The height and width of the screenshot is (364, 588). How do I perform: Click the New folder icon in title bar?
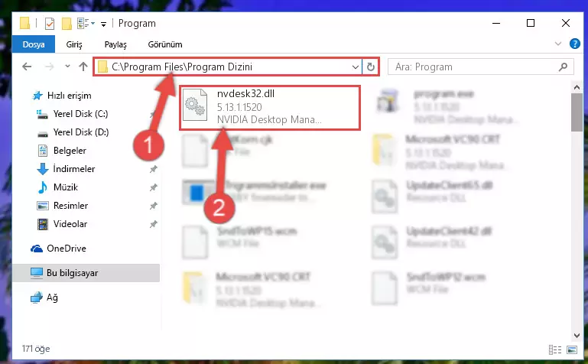[x=67, y=24]
